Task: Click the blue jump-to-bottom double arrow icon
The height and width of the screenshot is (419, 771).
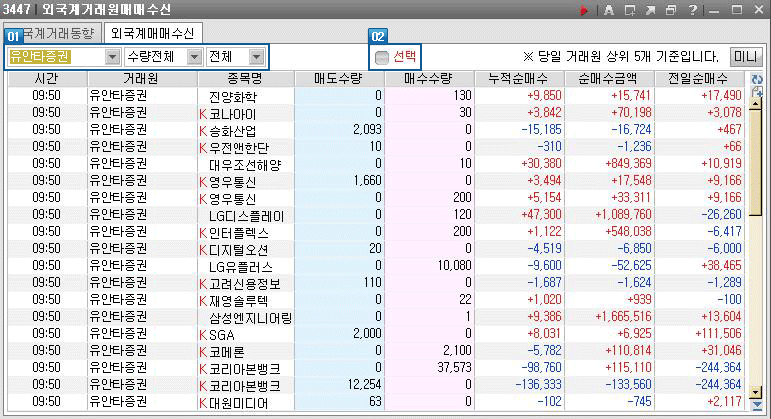Action: pos(757,405)
